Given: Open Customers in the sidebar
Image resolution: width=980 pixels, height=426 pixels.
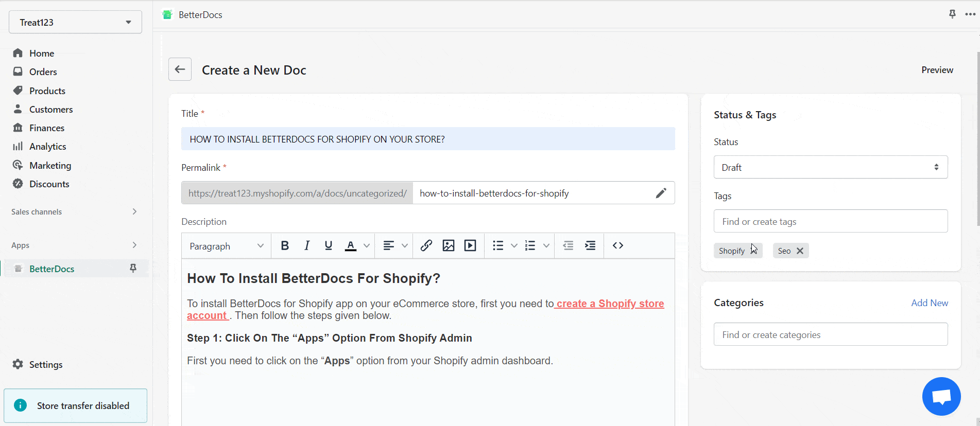Looking at the screenshot, I should (50, 109).
